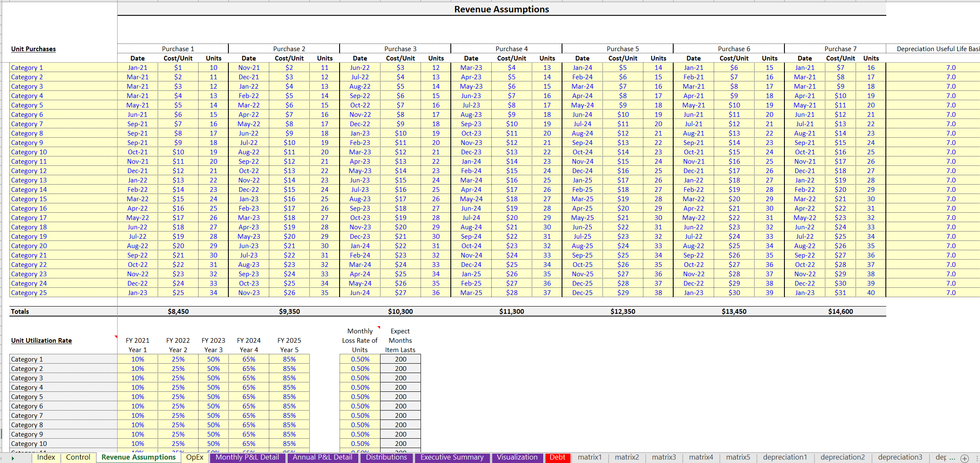
Task: Click the Purchase 5 group header
Action: [623, 49]
